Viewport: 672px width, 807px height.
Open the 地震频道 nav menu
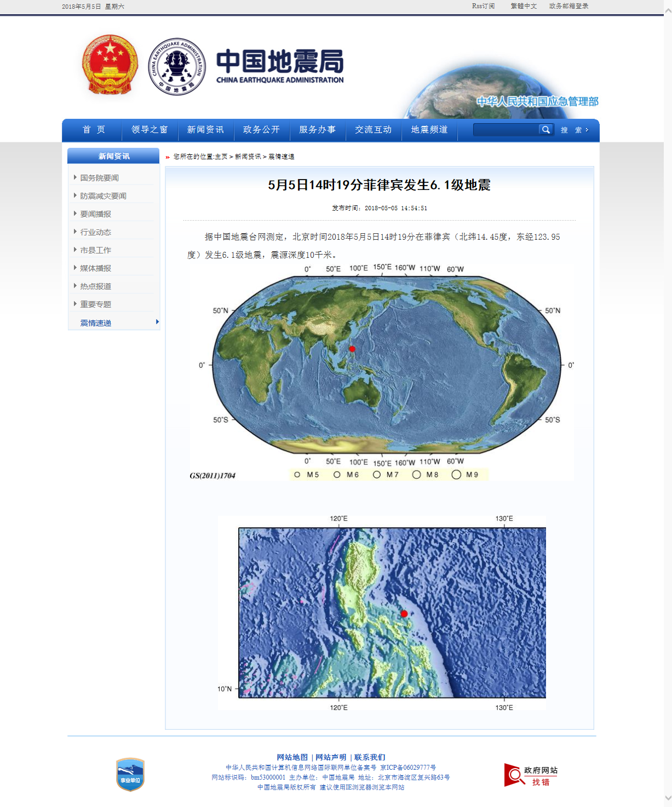429,130
